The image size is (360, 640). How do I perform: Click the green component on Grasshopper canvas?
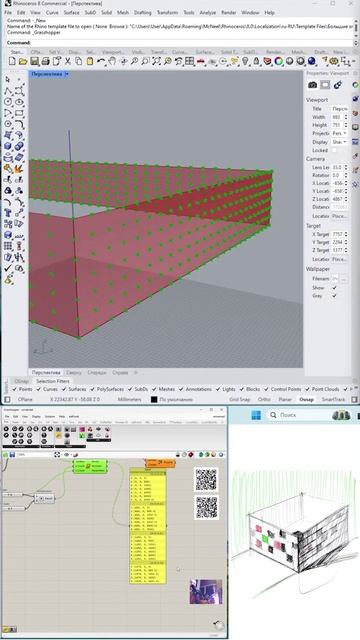[90, 466]
